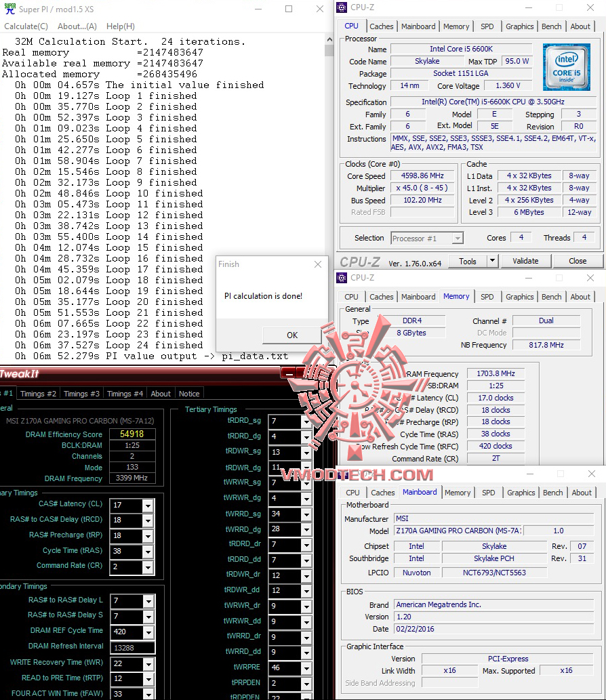Expand the tWRRD_sg dropdown

point(306,515)
